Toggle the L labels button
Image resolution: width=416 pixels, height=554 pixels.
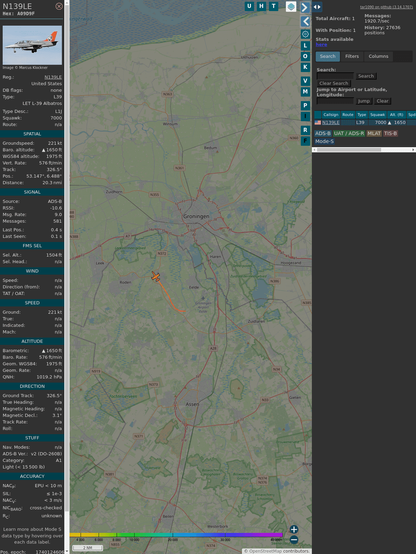pyautogui.click(x=305, y=46)
